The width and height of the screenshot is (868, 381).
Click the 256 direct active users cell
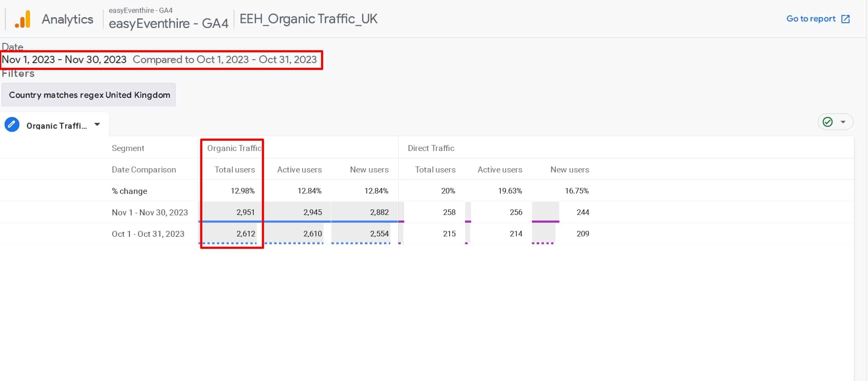click(516, 212)
